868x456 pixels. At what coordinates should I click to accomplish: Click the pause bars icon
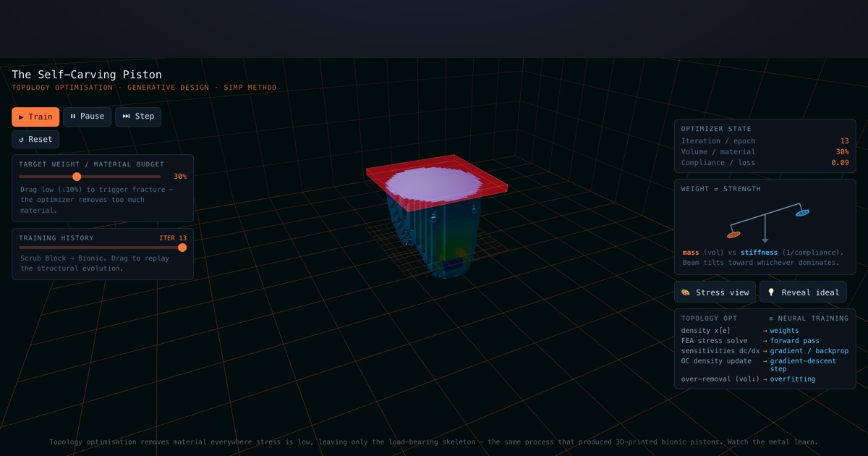pos(73,117)
